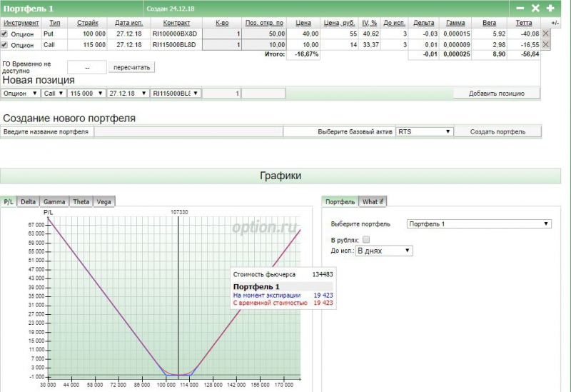Click the Создать портфель button

pos(497,132)
